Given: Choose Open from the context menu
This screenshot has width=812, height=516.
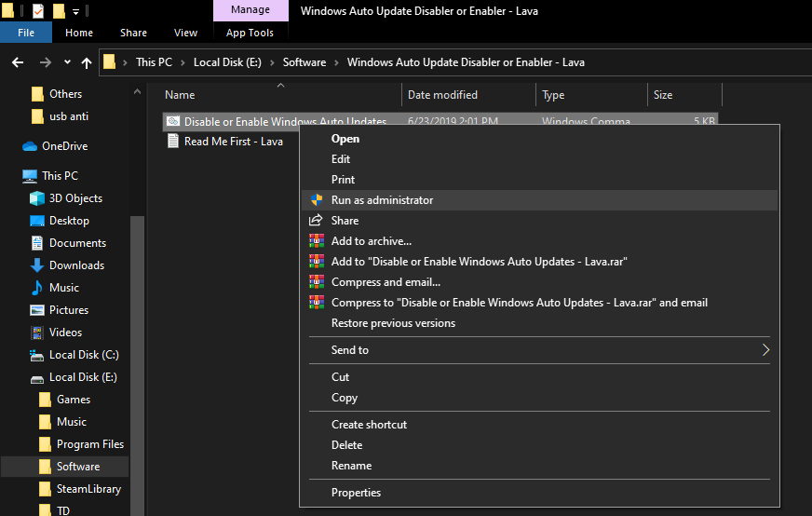Looking at the screenshot, I should [539, 139].
